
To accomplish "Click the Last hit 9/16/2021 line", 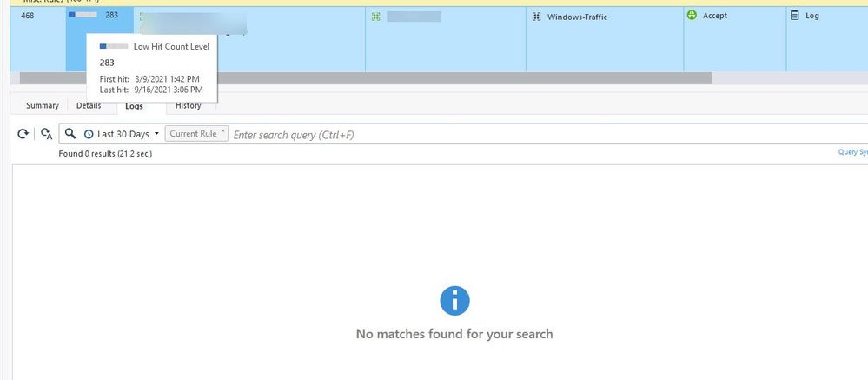I will point(151,90).
